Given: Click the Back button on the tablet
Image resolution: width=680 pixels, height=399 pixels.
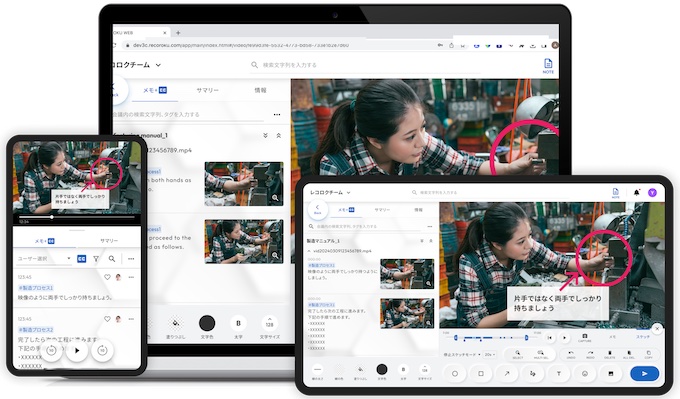Looking at the screenshot, I should pyautogui.click(x=317, y=209).
